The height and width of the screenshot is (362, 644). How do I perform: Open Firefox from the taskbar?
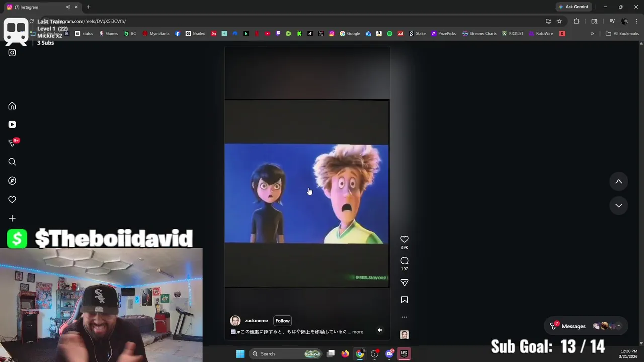(x=345, y=354)
